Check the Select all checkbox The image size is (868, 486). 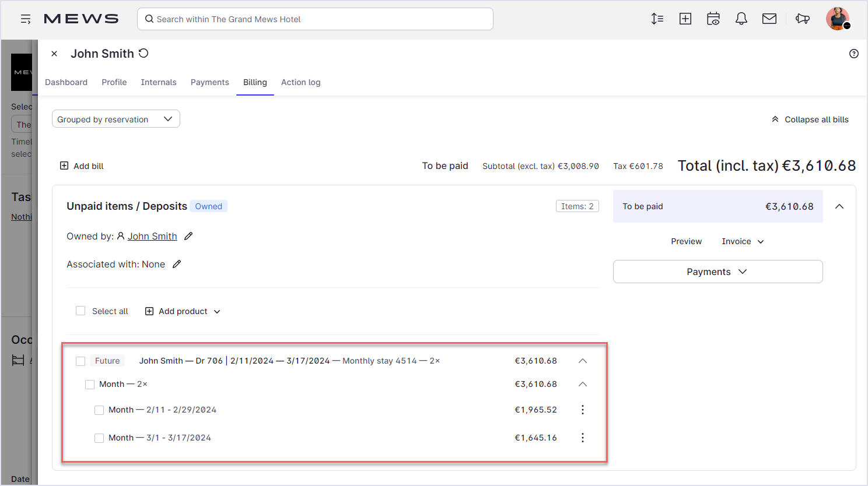[80, 311]
